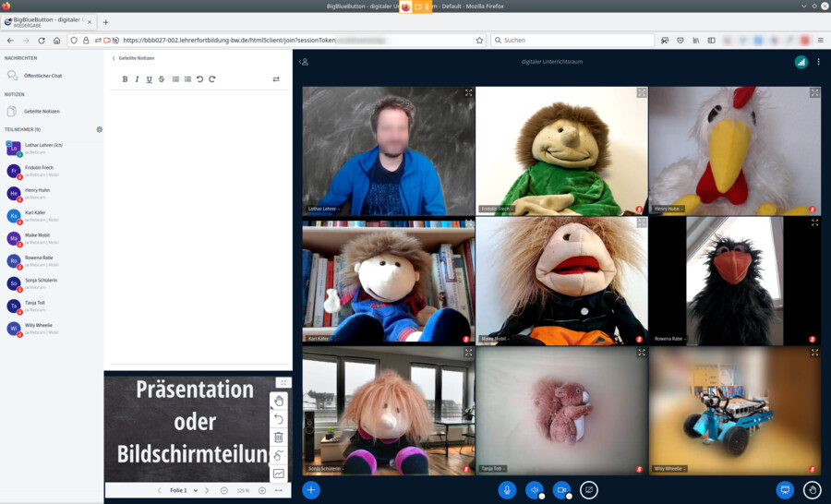Undo the last whiteboard annotation
The height and width of the screenshot is (504, 831).
[279, 419]
